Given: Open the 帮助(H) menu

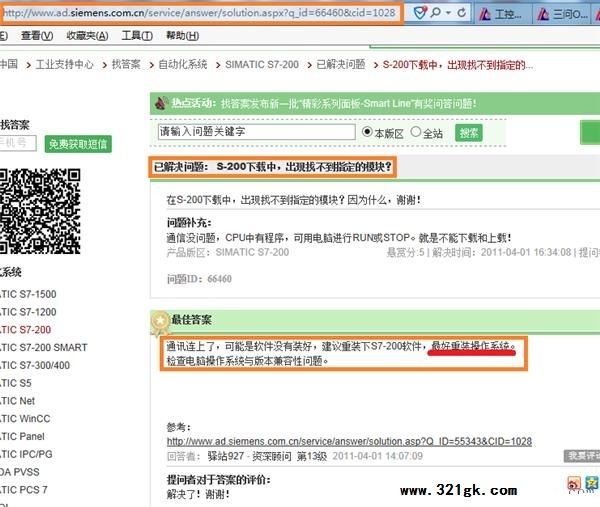Looking at the screenshot, I should [182, 36].
